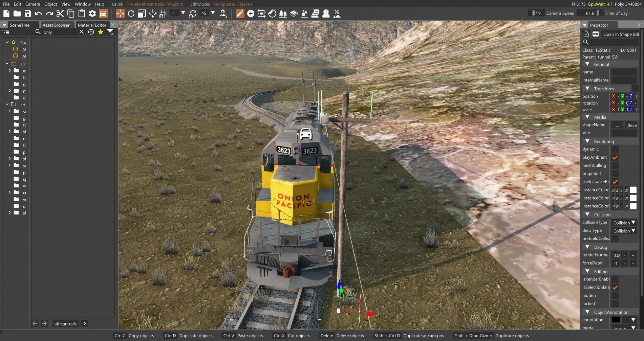The width and height of the screenshot is (644, 341).
Task: Redo the last undone action
Action: 49,14
